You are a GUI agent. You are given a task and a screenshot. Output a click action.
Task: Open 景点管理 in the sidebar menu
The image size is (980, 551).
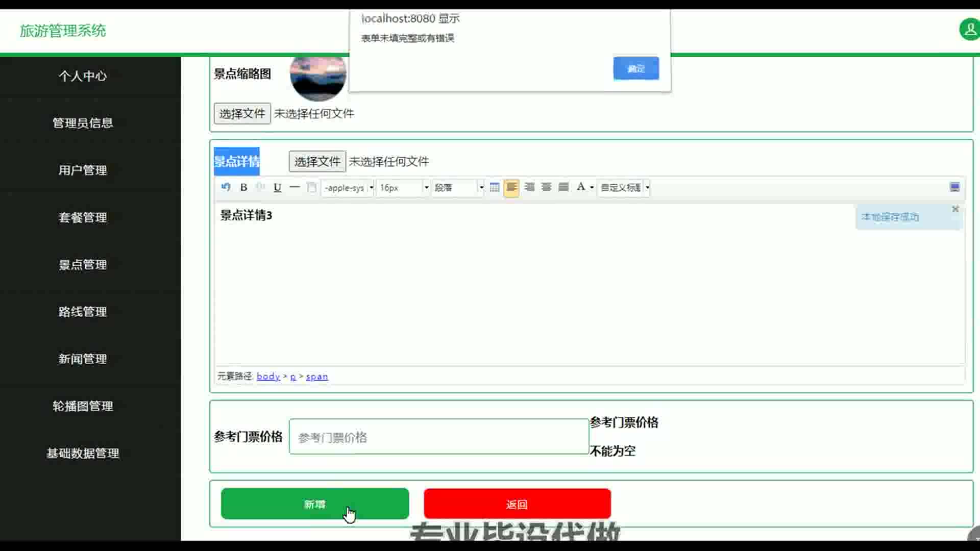pyautogui.click(x=83, y=265)
